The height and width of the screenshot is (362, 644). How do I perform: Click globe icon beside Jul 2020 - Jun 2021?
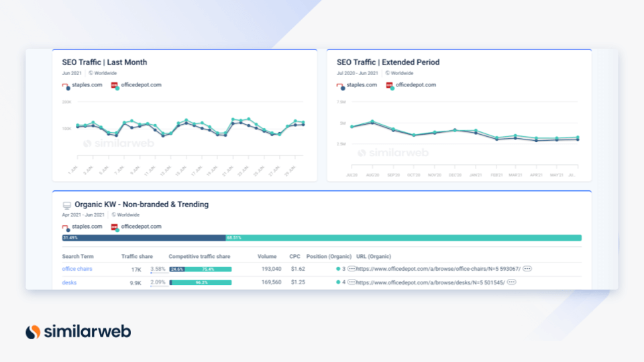tap(387, 73)
